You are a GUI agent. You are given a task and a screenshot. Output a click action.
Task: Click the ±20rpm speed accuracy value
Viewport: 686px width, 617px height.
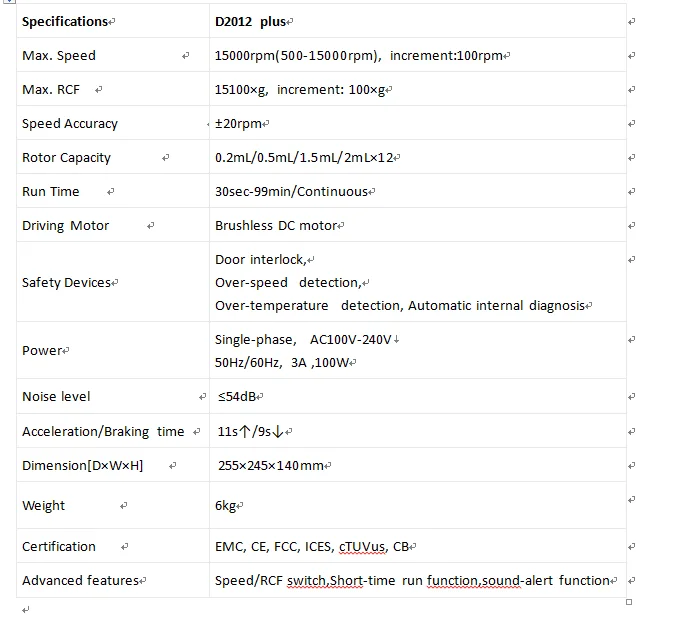point(238,124)
